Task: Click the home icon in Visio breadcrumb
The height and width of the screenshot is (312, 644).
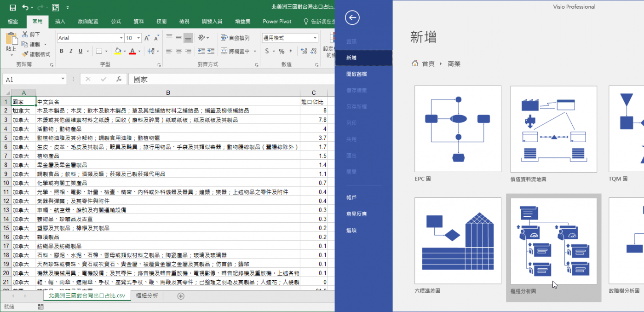Action: pyautogui.click(x=415, y=64)
